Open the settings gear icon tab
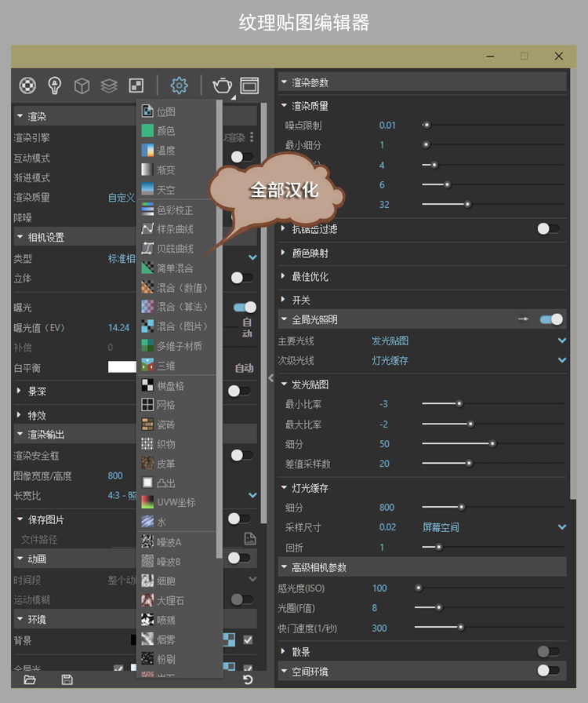This screenshot has height=703, width=588. 179,86
